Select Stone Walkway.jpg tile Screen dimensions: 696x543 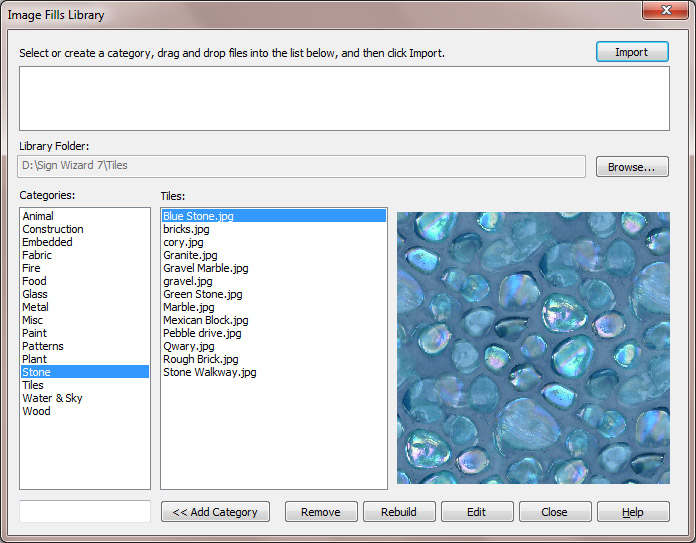pyautogui.click(x=274, y=372)
